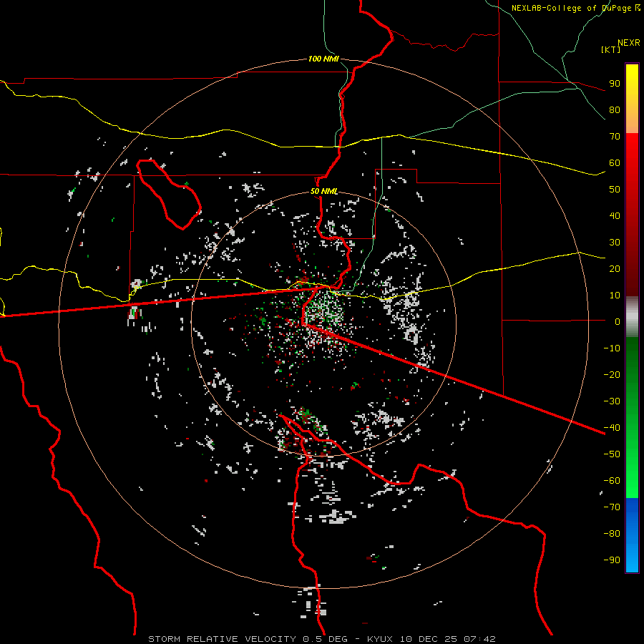Select the -80 scale value
The height and width of the screenshot is (644, 644).
pyautogui.click(x=612, y=534)
